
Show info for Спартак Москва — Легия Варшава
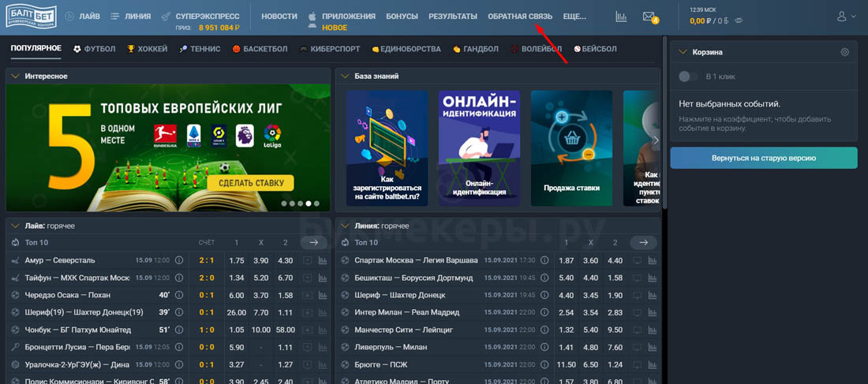click(x=544, y=260)
